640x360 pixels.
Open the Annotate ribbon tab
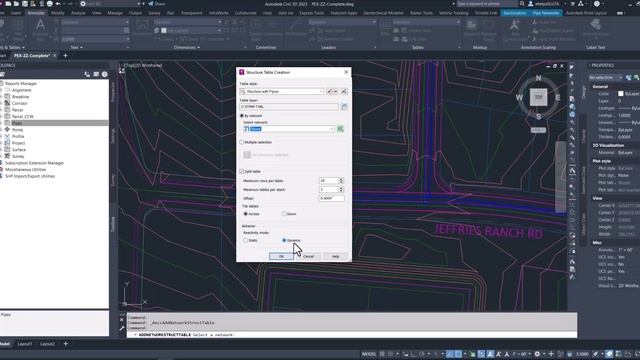tap(36, 13)
